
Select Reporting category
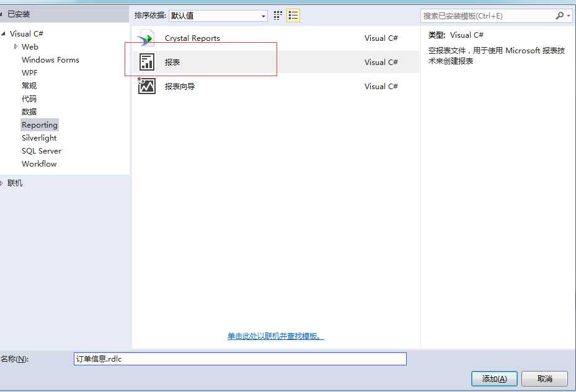[40, 125]
